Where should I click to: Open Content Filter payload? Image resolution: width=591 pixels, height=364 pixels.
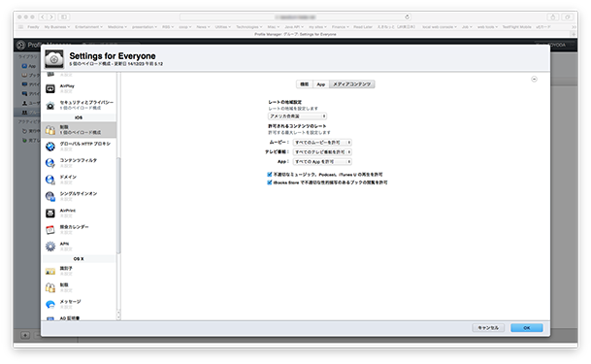click(x=80, y=163)
